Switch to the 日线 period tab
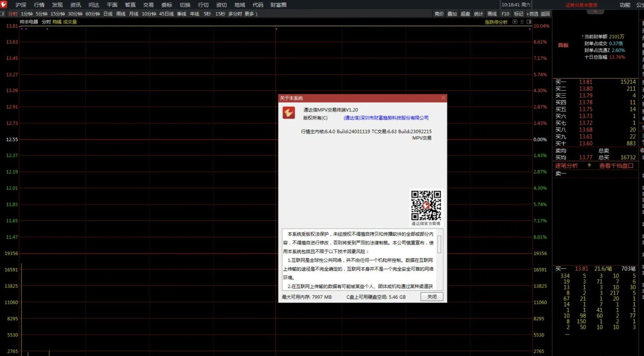Viewport: 644px width, 356px height. pos(108,14)
